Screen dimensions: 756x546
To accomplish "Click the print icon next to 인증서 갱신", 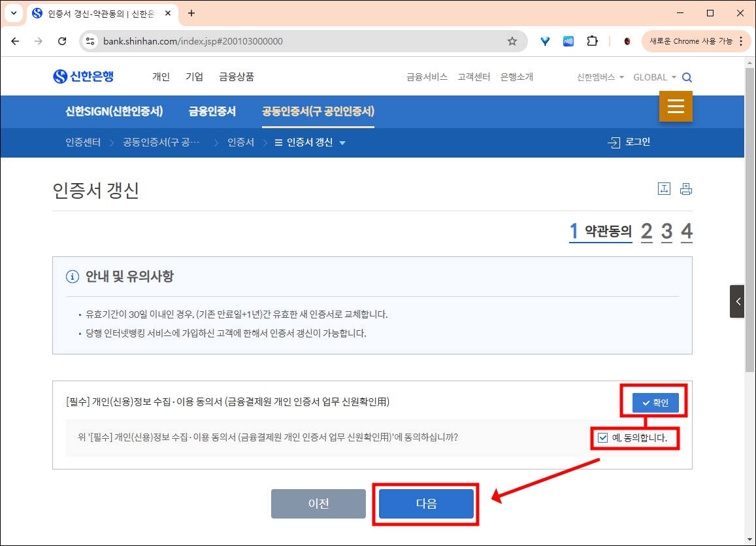I will point(685,188).
